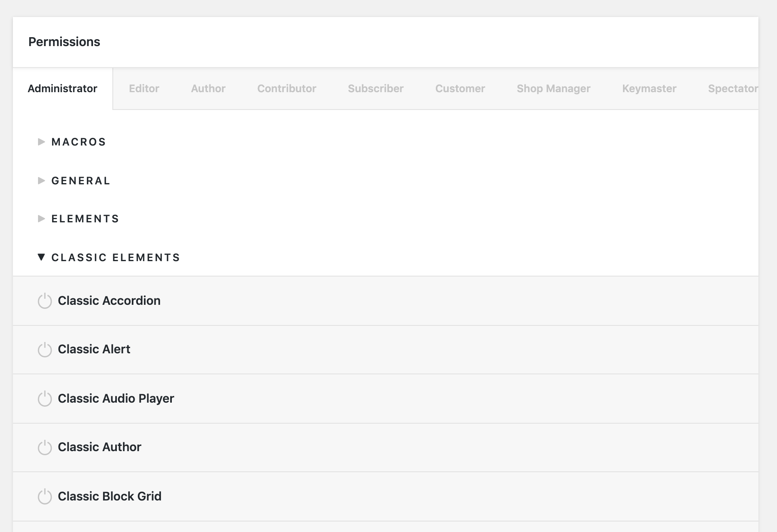
Task: Click the Classic Block Grid power icon
Action: 44,496
